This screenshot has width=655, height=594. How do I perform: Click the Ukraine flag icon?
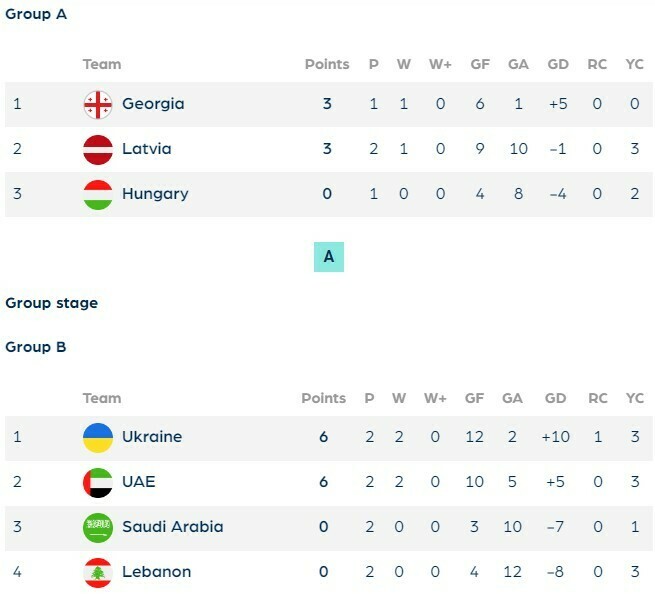click(98, 437)
